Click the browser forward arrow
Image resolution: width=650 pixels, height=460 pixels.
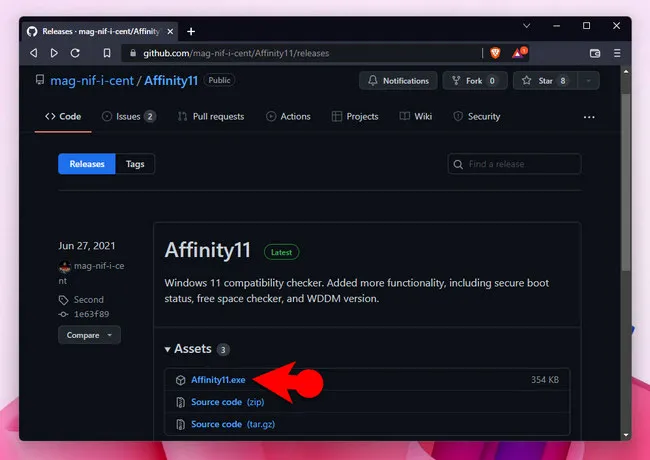click(x=54, y=53)
